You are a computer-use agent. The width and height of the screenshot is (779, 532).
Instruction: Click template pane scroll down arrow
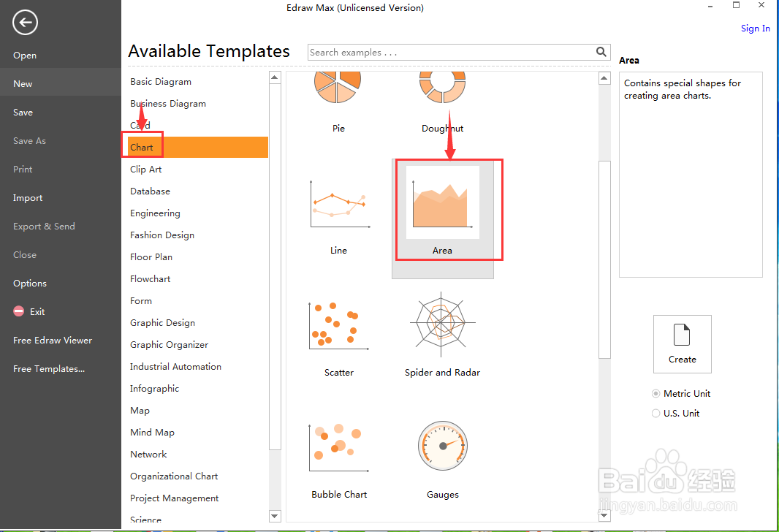pyautogui.click(x=604, y=516)
